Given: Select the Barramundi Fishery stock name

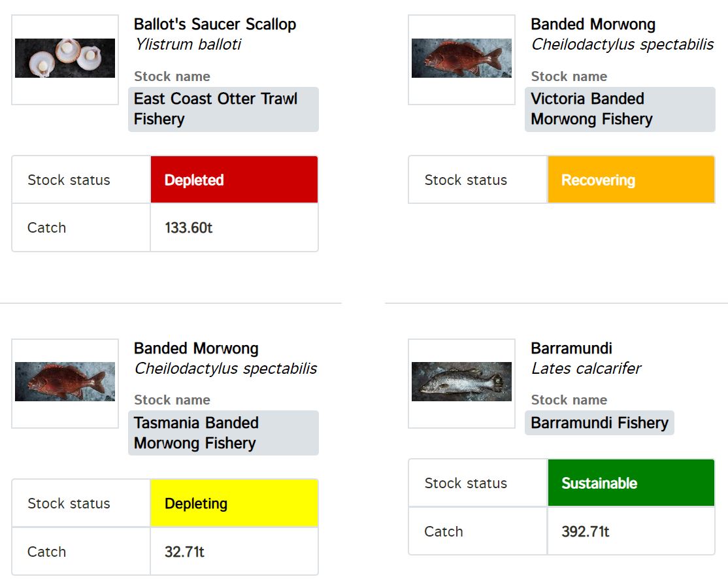Looking at the screenshot, I should [599, 423].
